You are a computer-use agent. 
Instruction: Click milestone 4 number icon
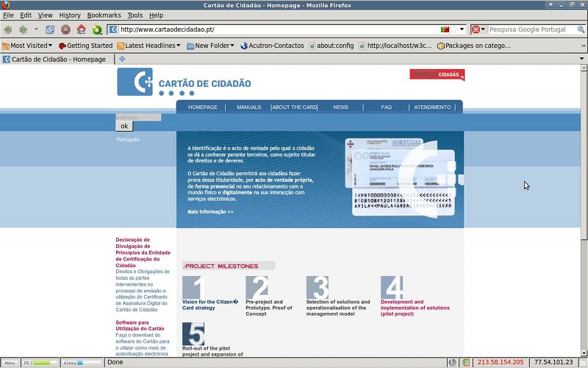click(x=392, y=287)
